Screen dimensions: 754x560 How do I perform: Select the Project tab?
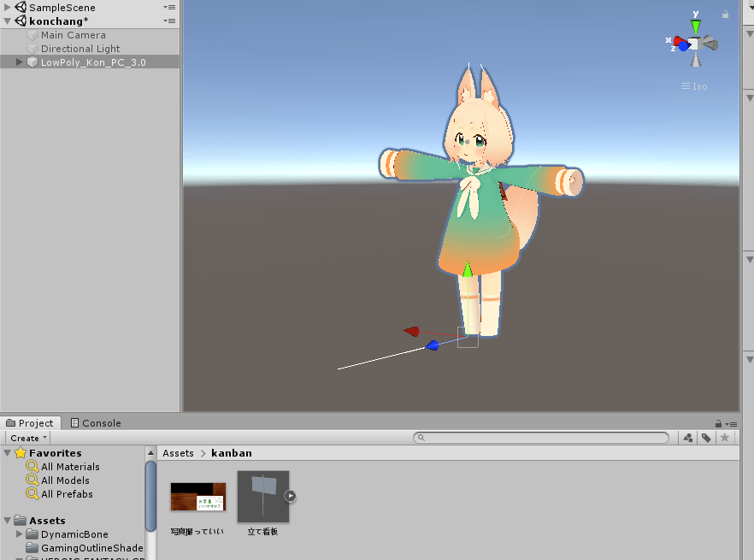coord(31,422)
